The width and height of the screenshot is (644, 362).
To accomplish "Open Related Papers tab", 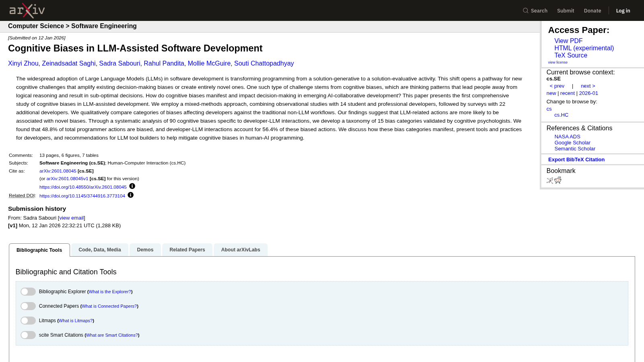I will pos(187,250).
